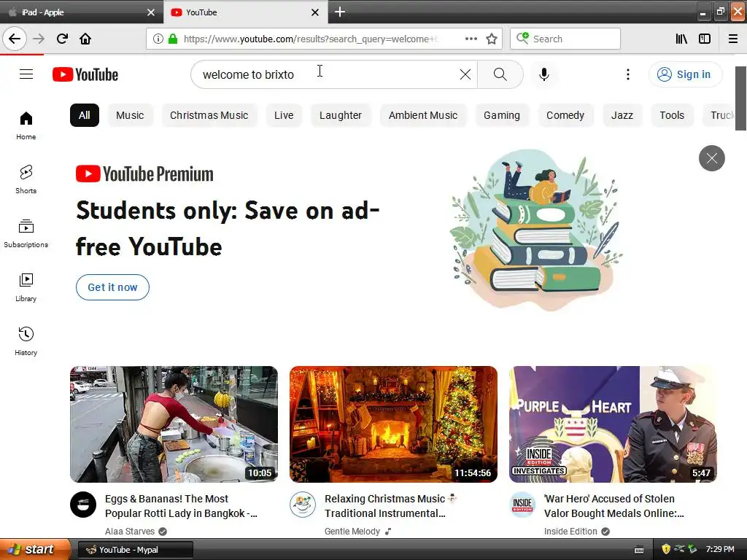Click the Gentle Melody channel name
This screenshot has width=747, height=560.
[x=352, y=532]
